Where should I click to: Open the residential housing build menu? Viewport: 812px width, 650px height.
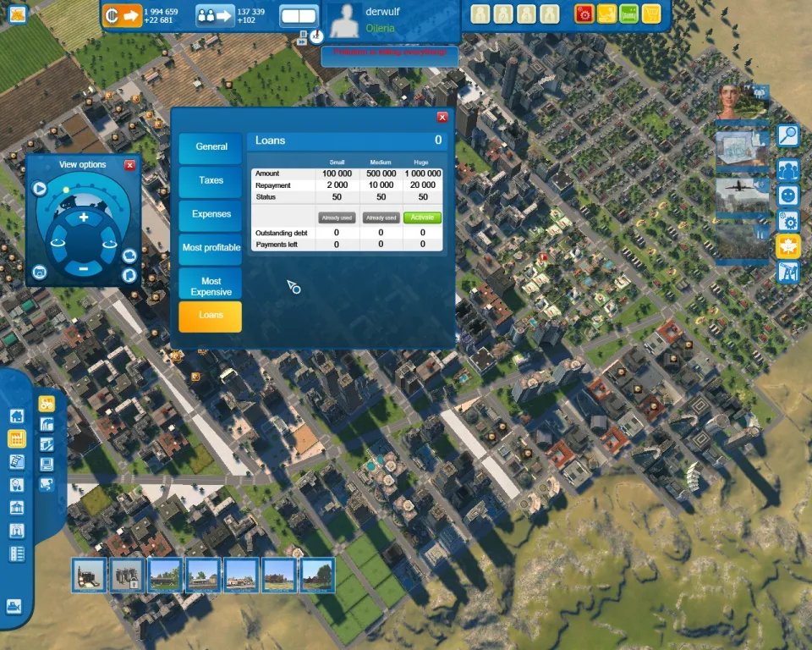coord(16,416)
